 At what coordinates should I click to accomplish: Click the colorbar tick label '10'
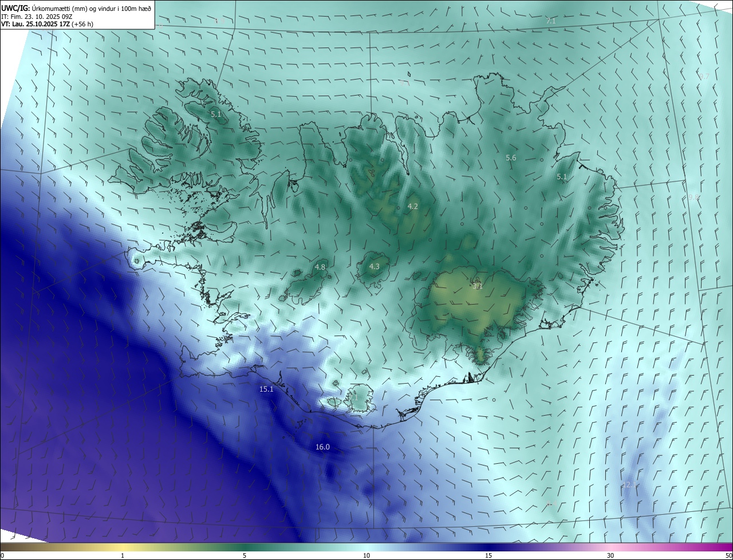(366, 555)
